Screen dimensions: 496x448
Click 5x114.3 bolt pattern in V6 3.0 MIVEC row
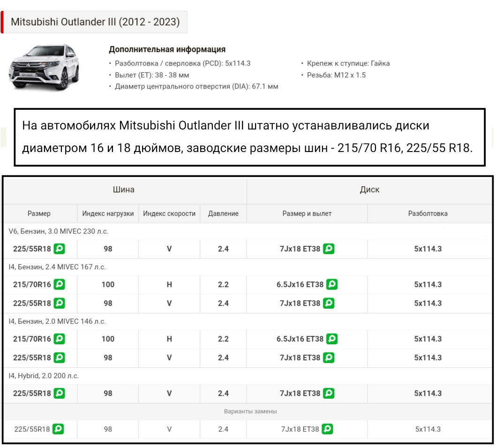pyautogui.click(x=428, y=249)
